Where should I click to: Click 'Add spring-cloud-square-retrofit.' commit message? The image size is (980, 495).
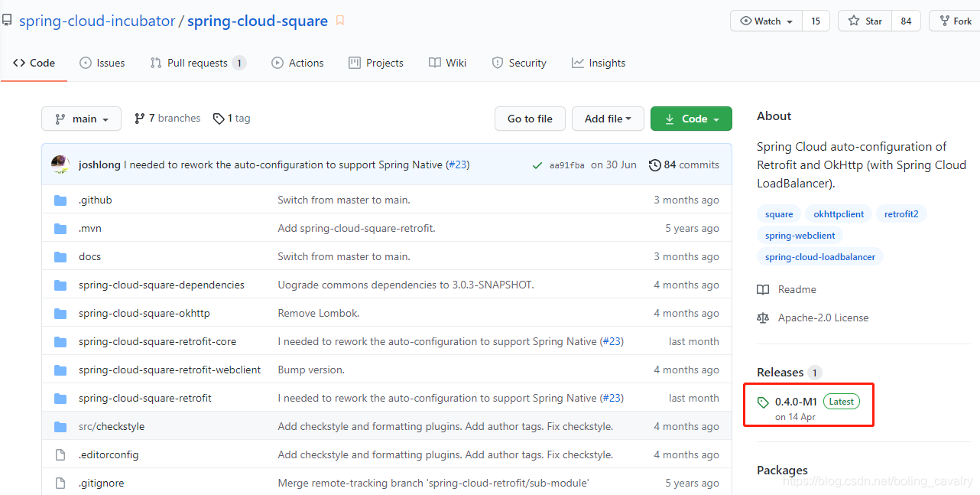[x=357, y=229]
